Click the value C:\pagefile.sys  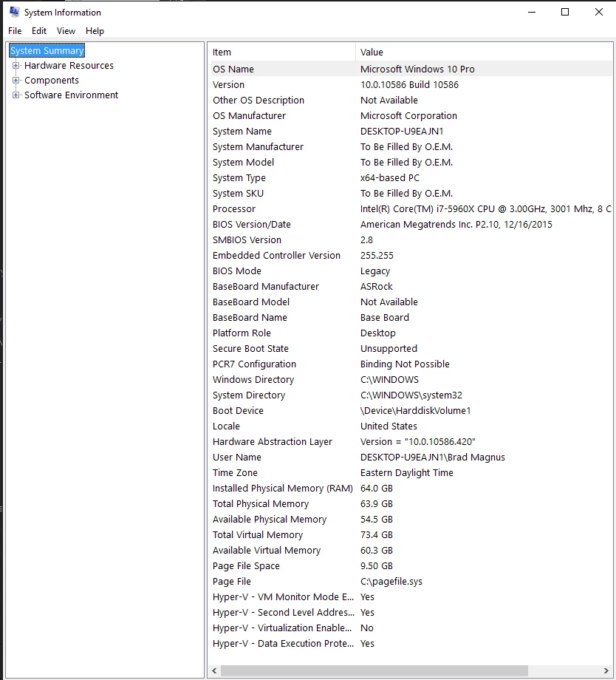pyautogui.click(x=391, y=582)
